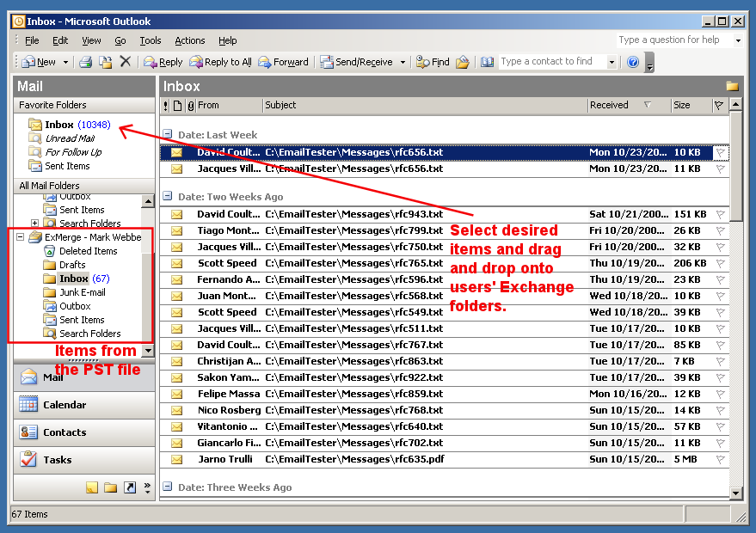The height and width of the screenshot is (533, 756).
Task: Sort by Importance column icon
Action: tap(166, 106)
